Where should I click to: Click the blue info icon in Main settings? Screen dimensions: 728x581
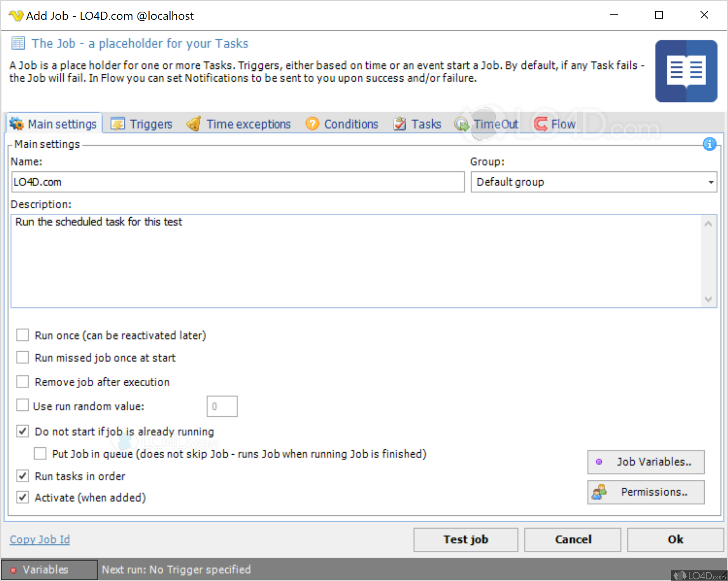pyautogui.click(x=709, y=144)
